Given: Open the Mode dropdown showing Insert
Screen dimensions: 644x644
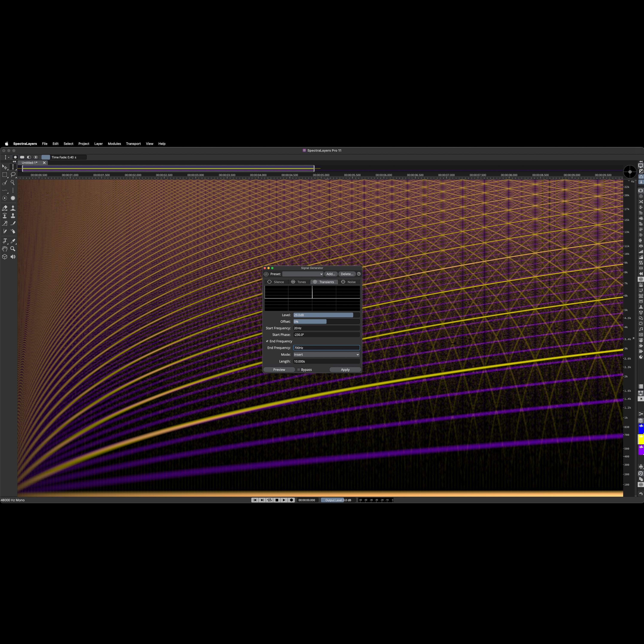Looking at the screenshot, I should click(326, 355).
